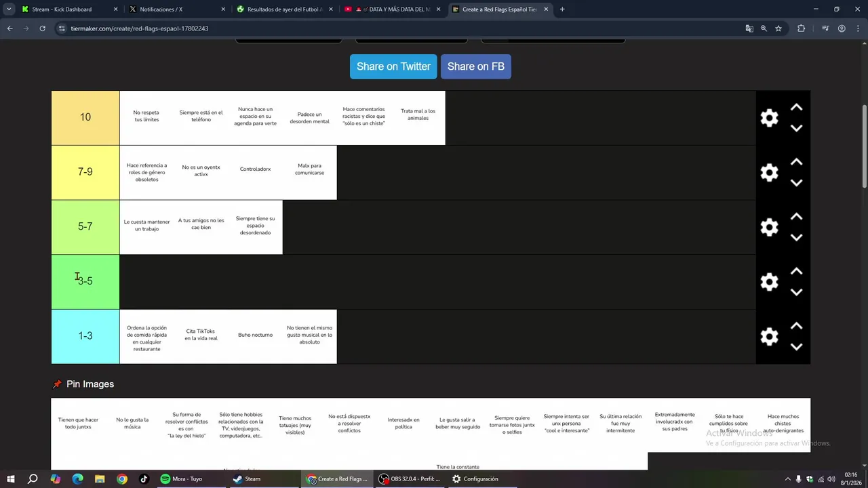This screenshot has width=868, height=488.
Task: Open TikTok taskbar icon
Action: coord(144,479)
